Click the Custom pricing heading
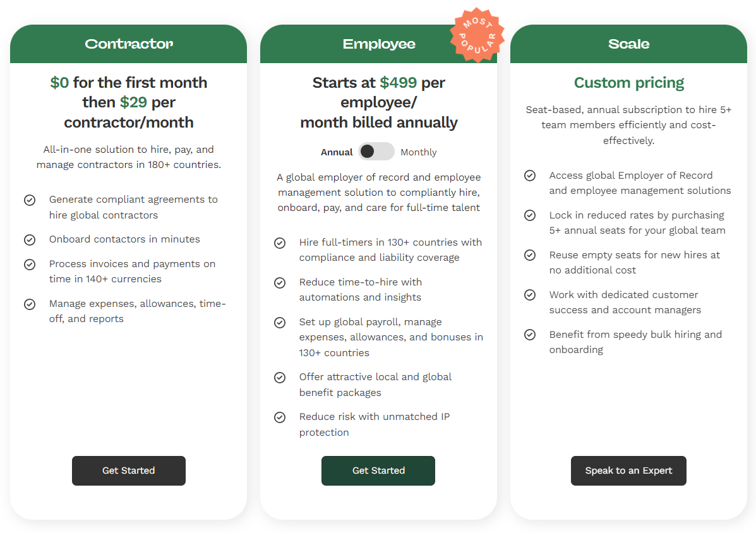Screen dimensions: 756x533 click(628, 83)
